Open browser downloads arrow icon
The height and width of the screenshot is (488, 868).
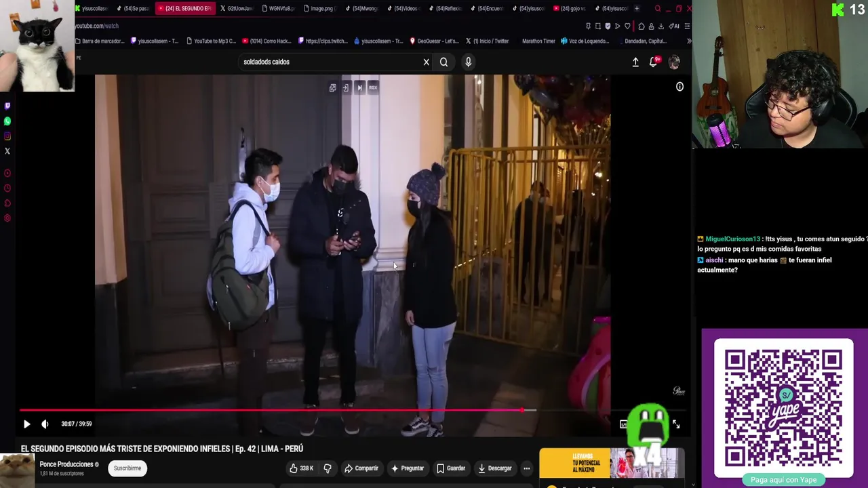tap(661, 26)
